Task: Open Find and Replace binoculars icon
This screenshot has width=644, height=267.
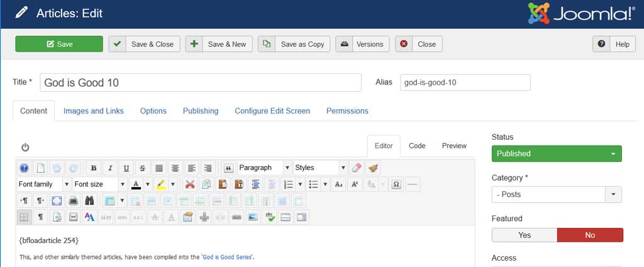Action: [x=89, y=201]
